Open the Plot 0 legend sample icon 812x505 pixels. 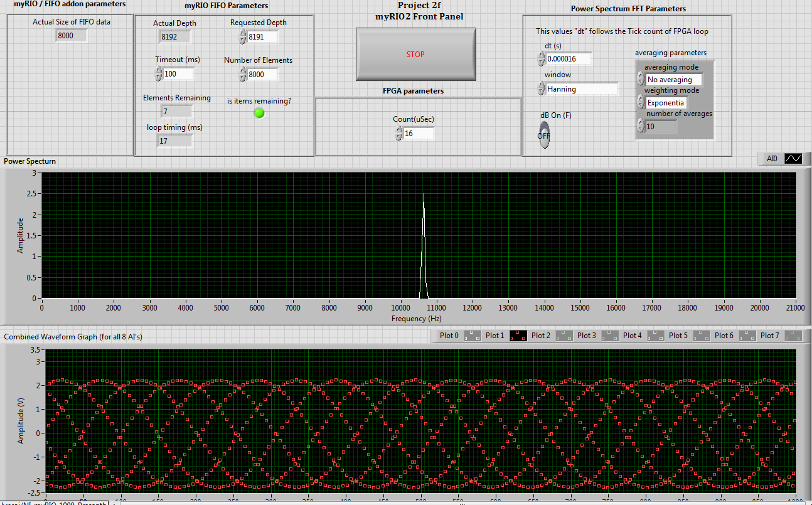click(x=473, y=336)
